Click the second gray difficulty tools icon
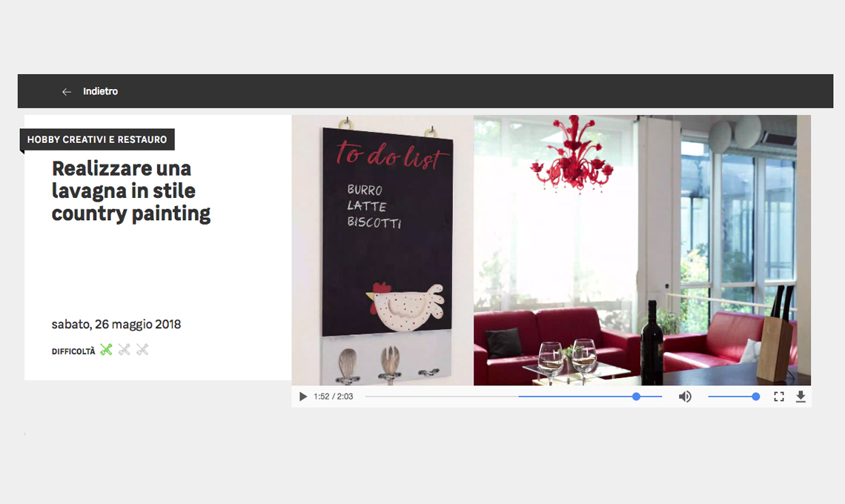 (x=125, y=351)
